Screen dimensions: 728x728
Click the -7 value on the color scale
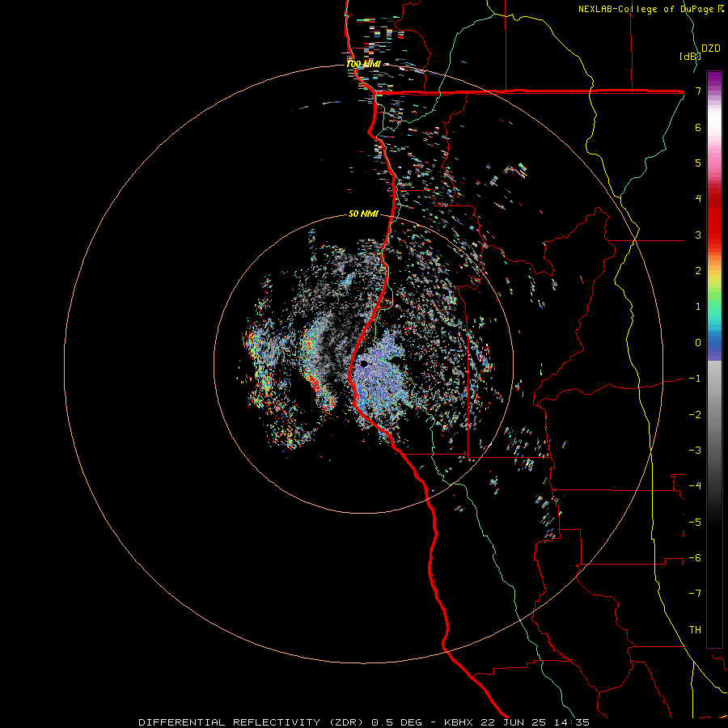click(695, 594)
